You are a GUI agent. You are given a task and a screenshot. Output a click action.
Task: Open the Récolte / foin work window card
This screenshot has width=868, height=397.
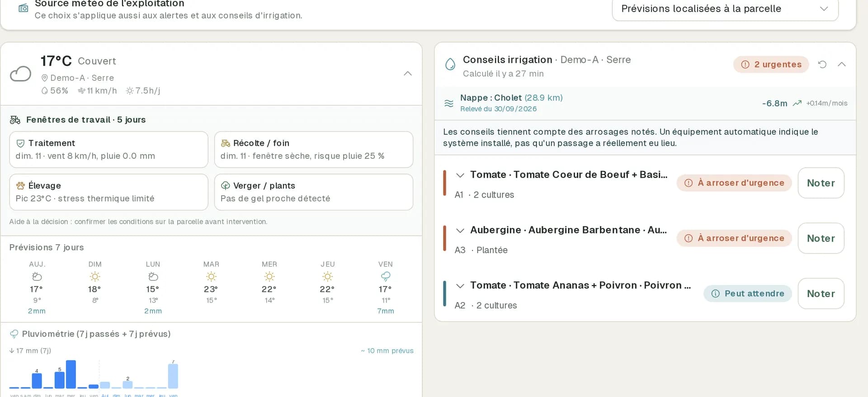[314, 150]
